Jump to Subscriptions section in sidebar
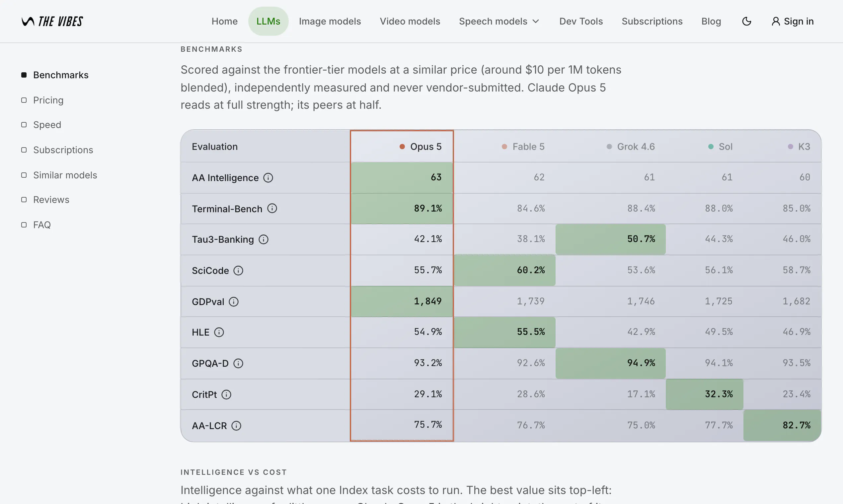Screen dimensions: 843x504 coord(63,150)
